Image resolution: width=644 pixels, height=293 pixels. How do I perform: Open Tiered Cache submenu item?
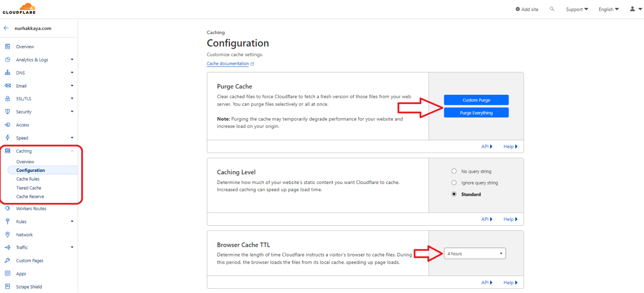tap(29, 188)
